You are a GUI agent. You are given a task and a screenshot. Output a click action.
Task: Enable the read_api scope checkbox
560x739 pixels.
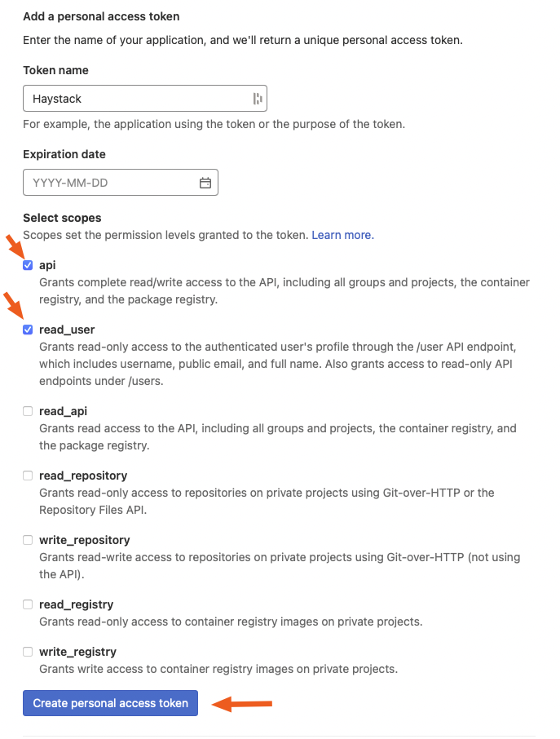tap(28, 411)
